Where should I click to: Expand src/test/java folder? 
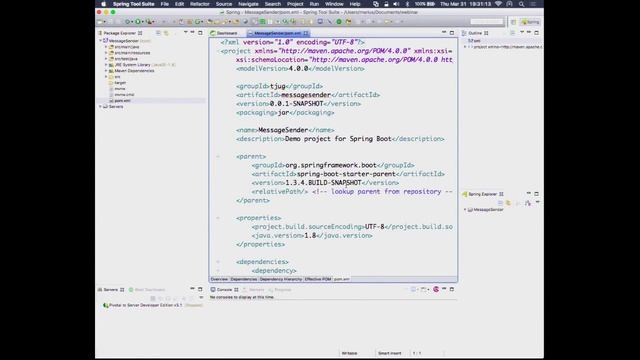[106, 59]
